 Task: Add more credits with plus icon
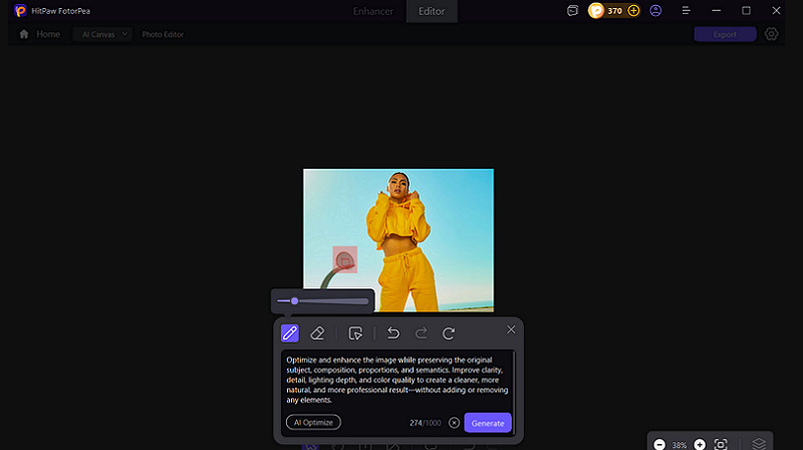point(633,11)
